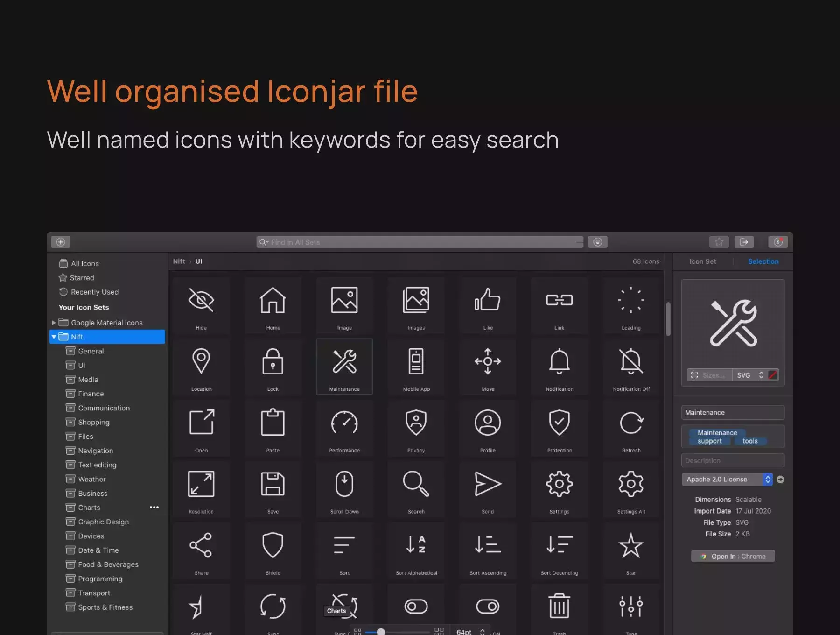Image resolution: width=840 pixels, height=635 pixels.
Task: Select the Star icon tile
Action: pyautogui.click(x=631, y=551)
